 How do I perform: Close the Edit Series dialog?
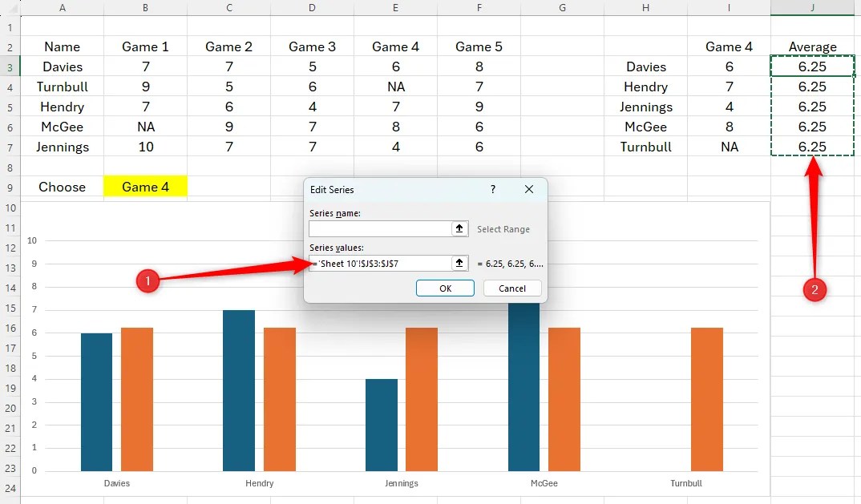529,190
